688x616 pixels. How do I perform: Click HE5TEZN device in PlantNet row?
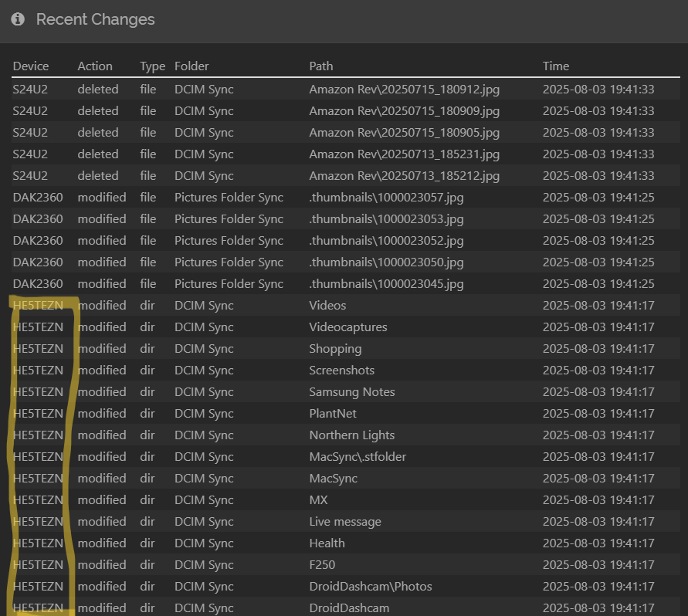point(38,414)
